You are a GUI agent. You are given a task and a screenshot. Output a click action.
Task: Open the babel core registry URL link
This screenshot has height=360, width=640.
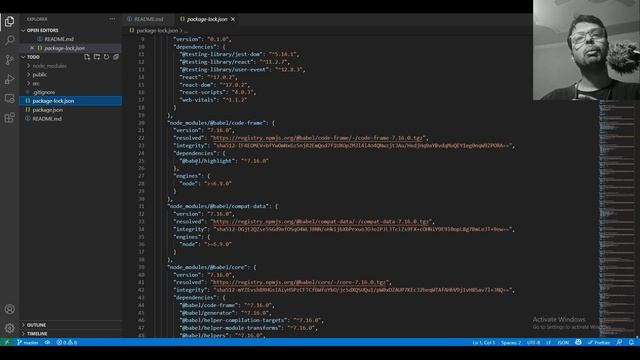click(299, 282)
